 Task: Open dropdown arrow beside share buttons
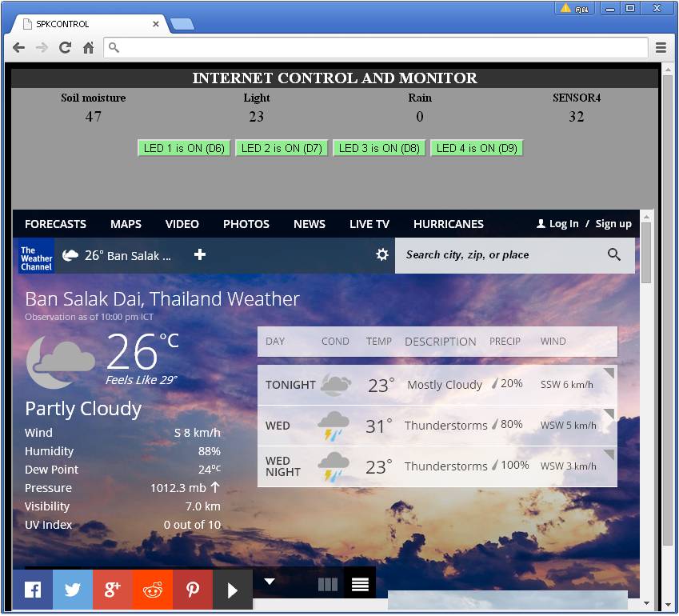point(270,582)
